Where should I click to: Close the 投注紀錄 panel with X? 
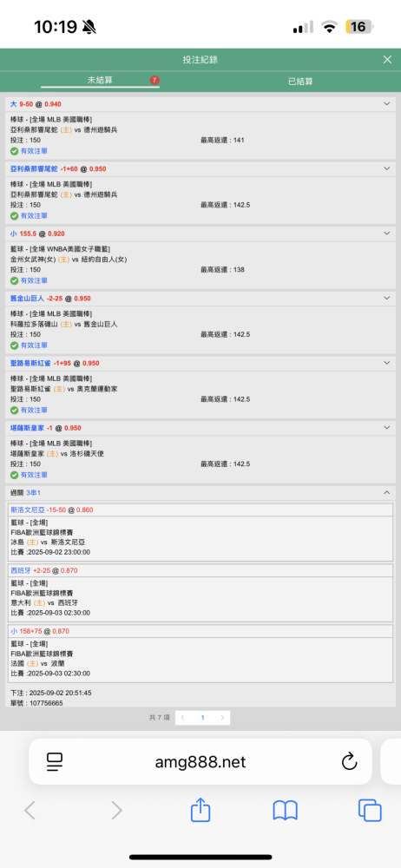387,60
